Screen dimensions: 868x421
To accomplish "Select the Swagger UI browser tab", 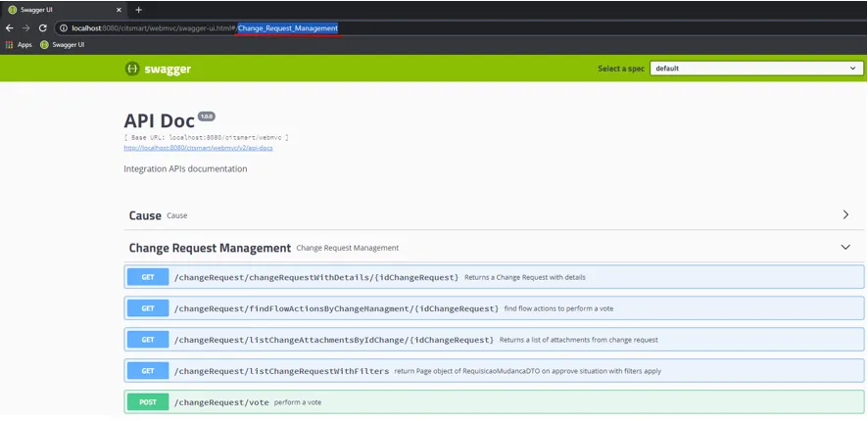I will click(65, 10).
